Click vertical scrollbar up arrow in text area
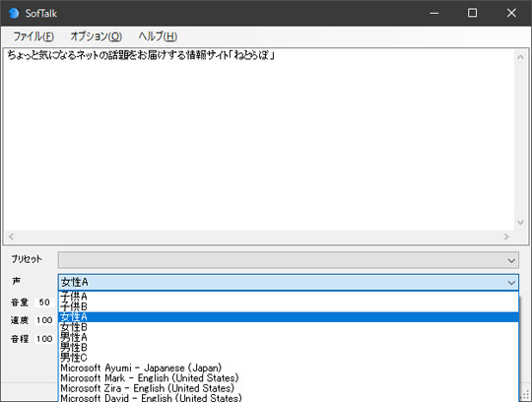532x402 pixels. (x=520, y=57)
